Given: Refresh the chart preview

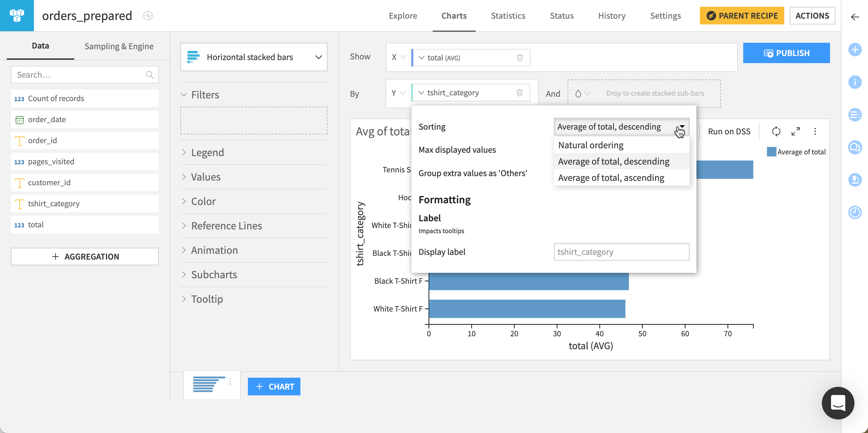Looking at the screenshot, I should click(776, 132).
